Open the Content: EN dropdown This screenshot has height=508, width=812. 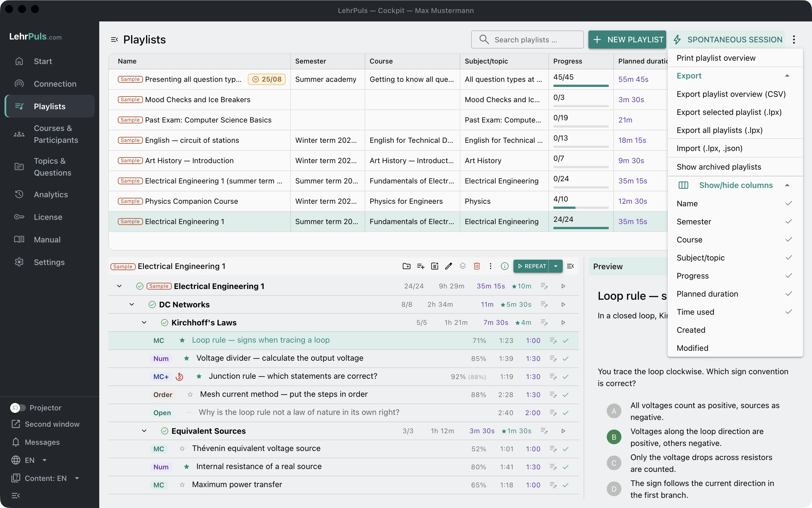click(x=45, y=478)
